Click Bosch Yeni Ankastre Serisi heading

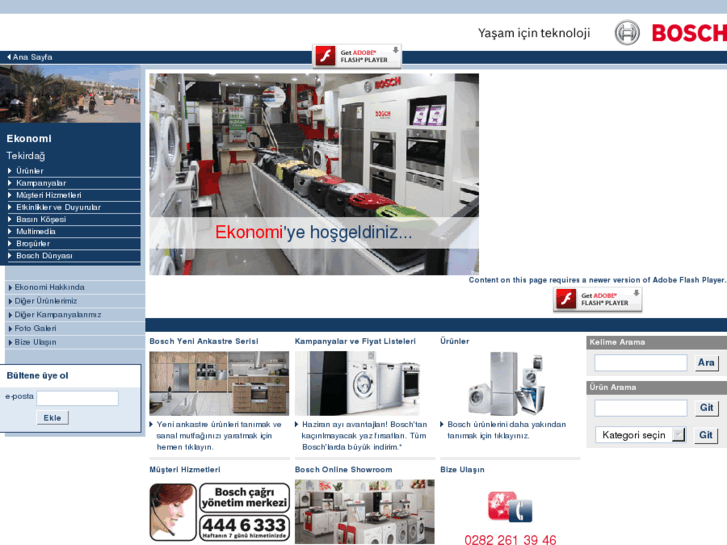click(204, 341)
